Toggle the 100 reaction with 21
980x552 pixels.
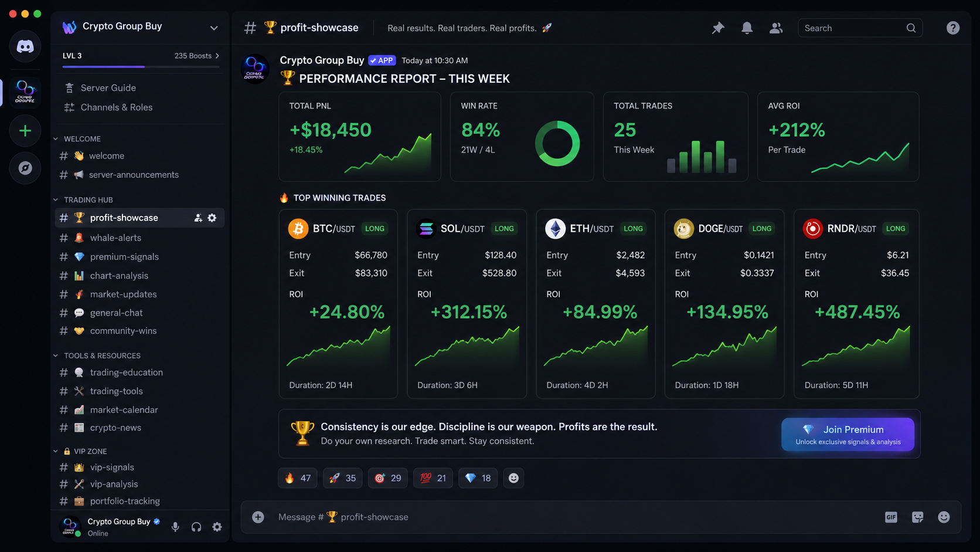click(433, 478)
